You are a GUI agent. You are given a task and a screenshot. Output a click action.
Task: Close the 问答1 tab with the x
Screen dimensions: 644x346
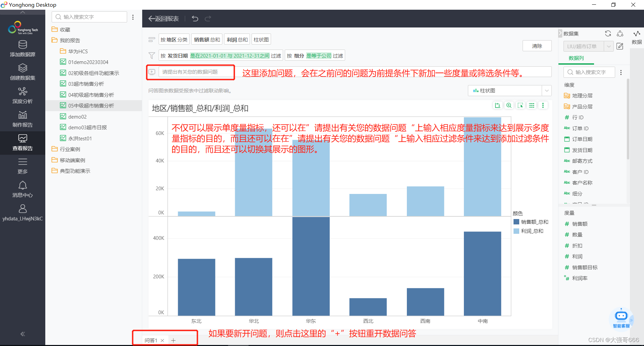(x=162, y=340)
